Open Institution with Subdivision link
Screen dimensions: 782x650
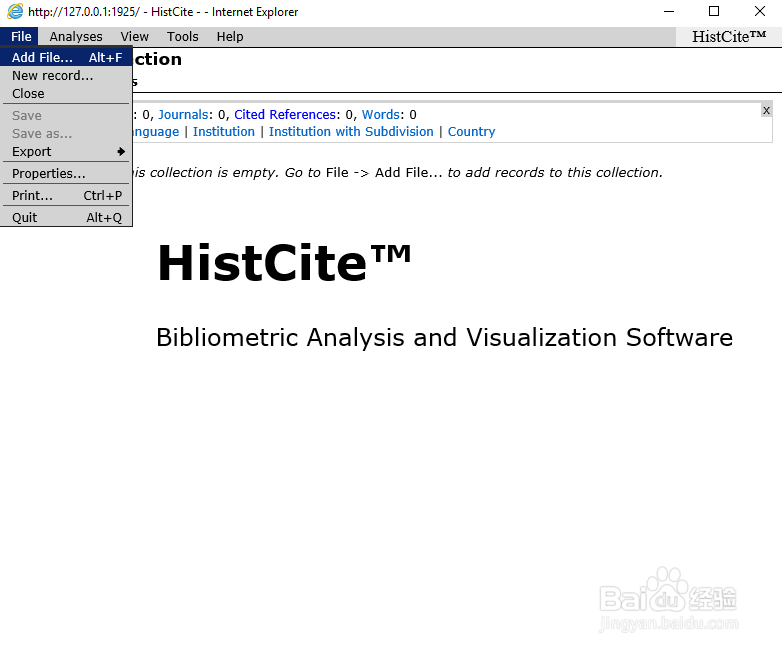click(x=351, y=131)
